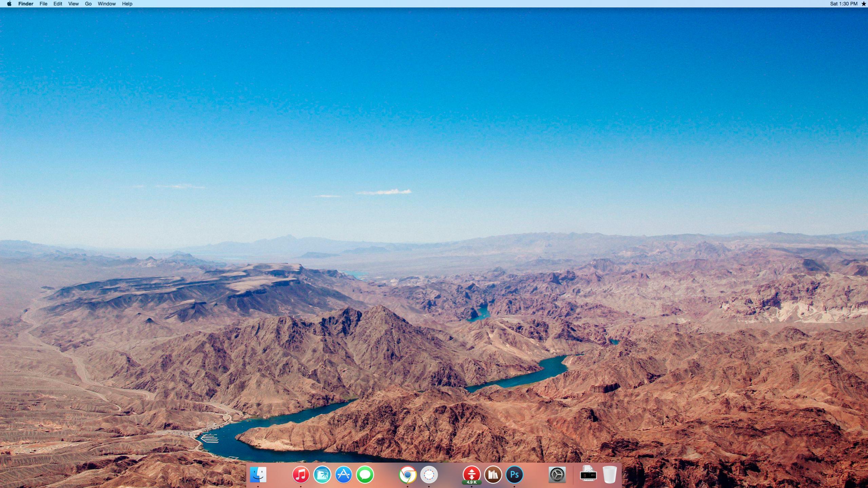Viewport: 868px width, 488px height.
Task: Launch iTunes from the Dock
Action: tap(301, 474)
